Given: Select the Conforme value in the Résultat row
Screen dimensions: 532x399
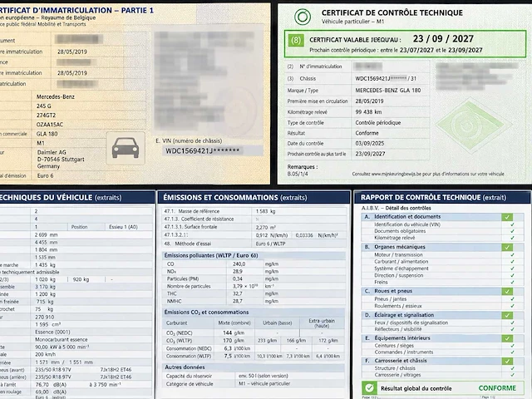Looking at the screenshot, I should tap(367, 133).
